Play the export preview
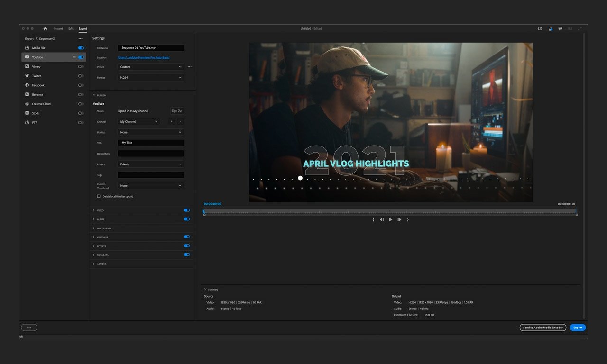This screenshot has width=607, height=364. 391,219
